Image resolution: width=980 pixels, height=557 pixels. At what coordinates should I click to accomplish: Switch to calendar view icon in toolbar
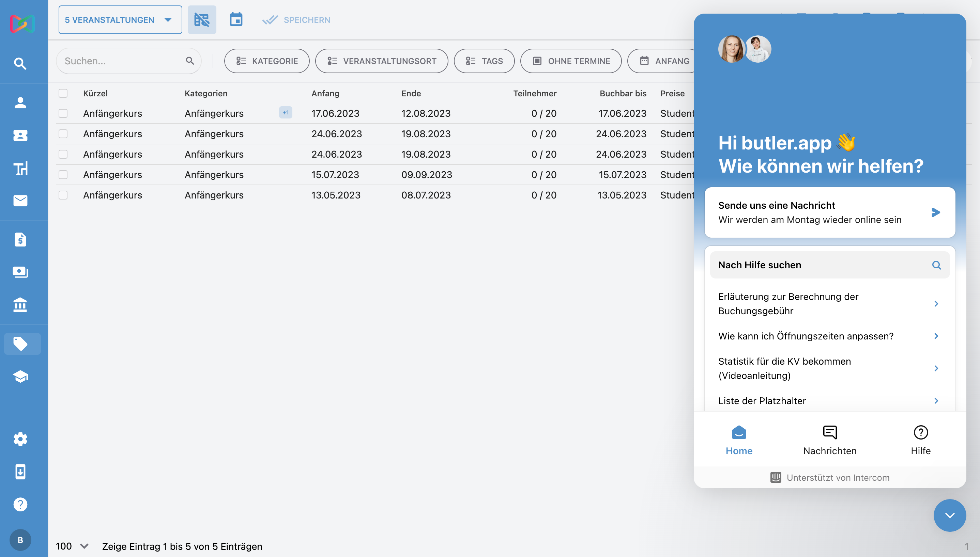(236, 20)
